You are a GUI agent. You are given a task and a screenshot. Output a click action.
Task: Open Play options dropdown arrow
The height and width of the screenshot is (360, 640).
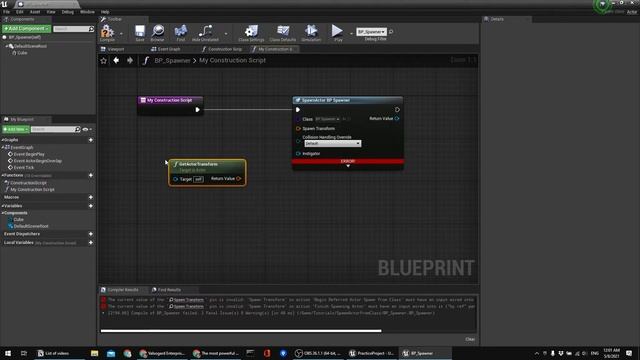[x=351, y=34]
